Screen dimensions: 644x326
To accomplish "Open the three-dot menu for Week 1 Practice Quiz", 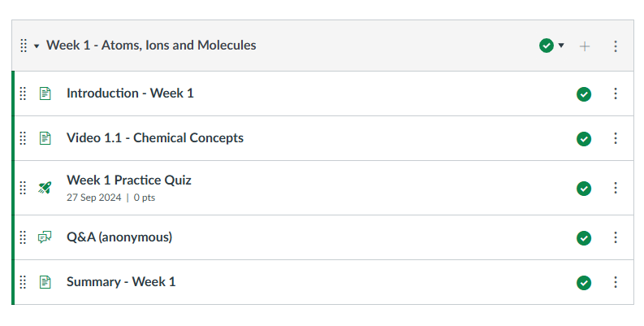I will coord(616,188).
